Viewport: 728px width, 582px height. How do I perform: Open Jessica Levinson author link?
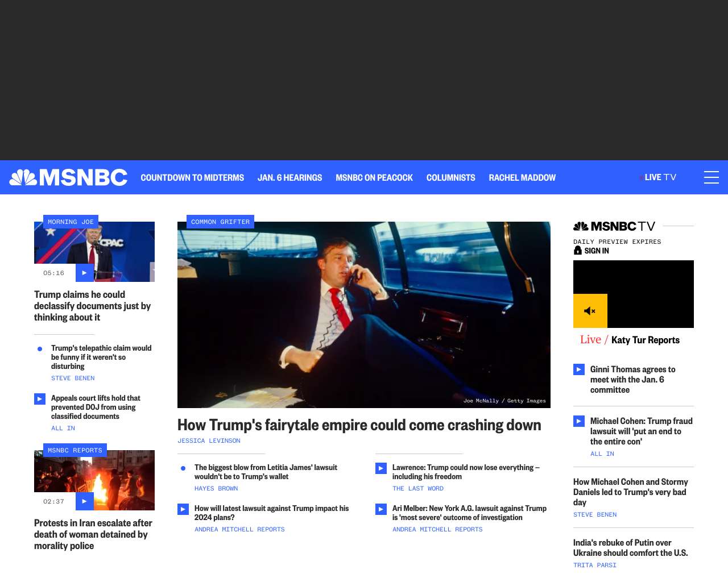click(x=209, y=440)
